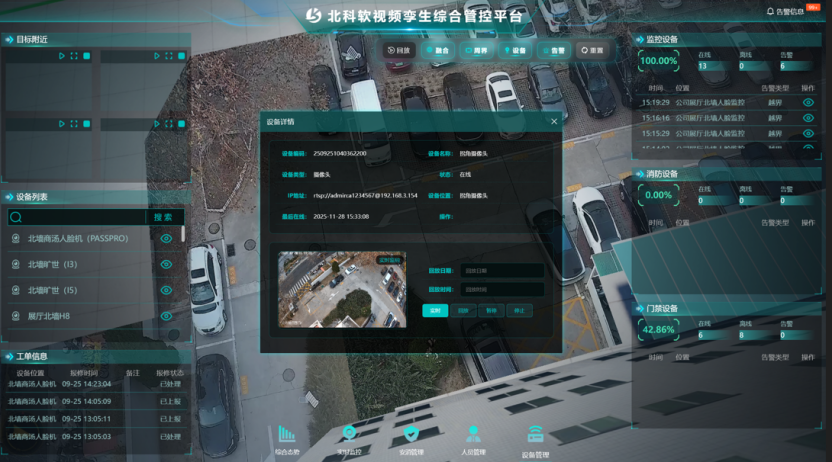Open 人员管理 bottom navigation
Image resolution: width=832 pixels, height=462 pixels.
(x=473, y=440)
